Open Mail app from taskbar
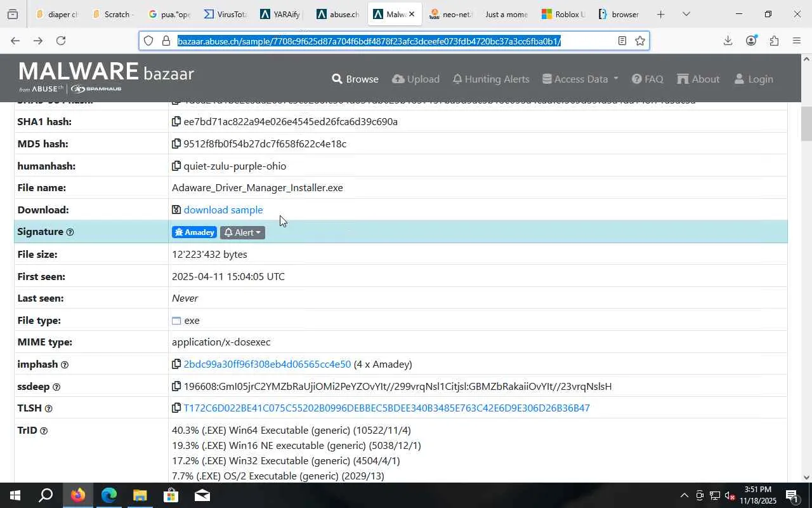The image size is (812, 508). [x=202, y=495]
